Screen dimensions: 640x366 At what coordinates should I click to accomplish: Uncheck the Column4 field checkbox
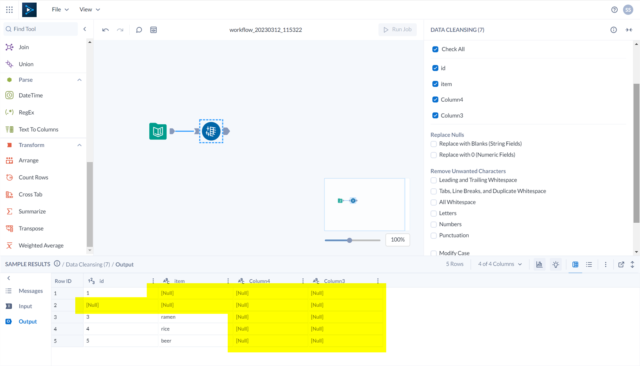[435, 100]
